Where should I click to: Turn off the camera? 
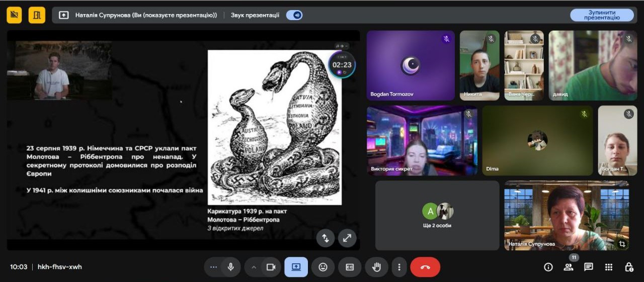[271, 267]
